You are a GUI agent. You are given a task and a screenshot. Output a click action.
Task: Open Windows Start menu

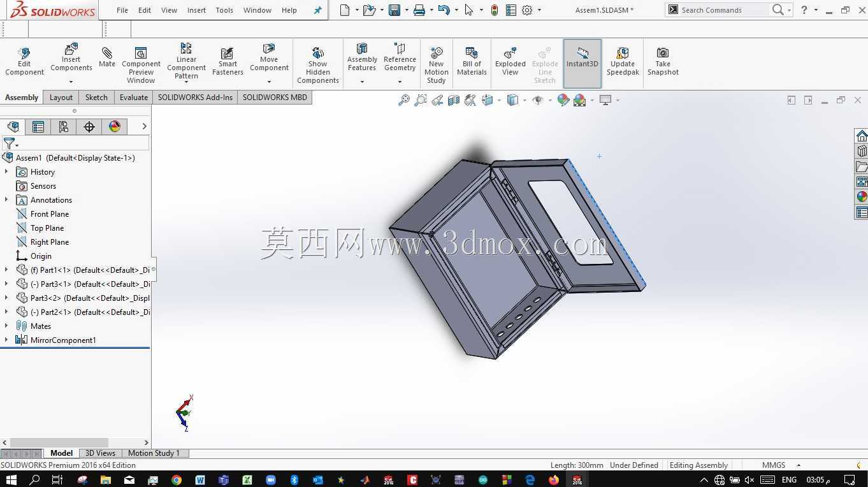point(12,479)
